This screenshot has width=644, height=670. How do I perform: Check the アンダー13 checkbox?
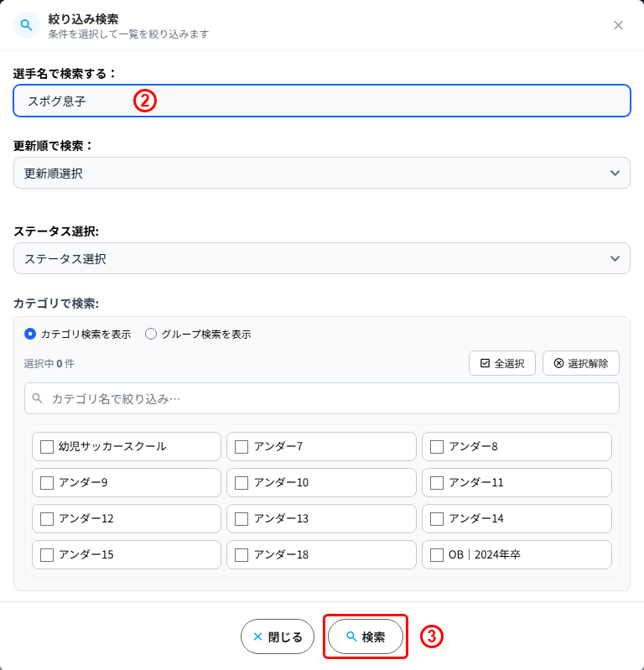pyautogui.click(x=241, y=519)
